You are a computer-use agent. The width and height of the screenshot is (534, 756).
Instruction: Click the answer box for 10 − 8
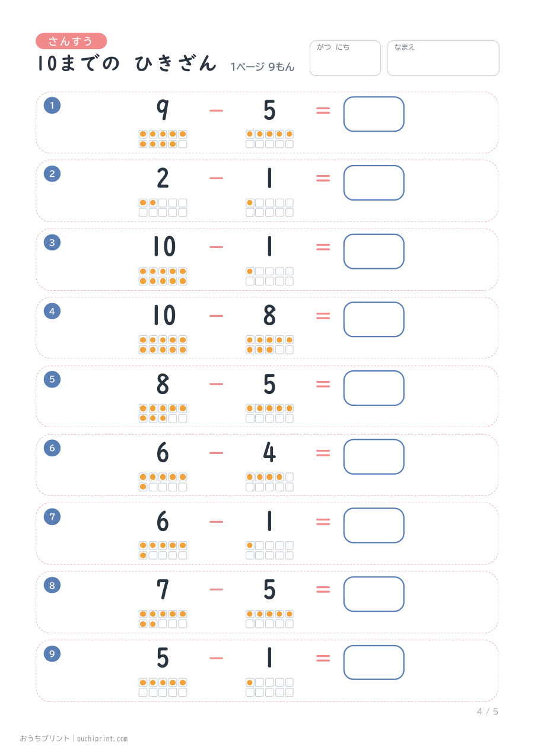point(374,320)
